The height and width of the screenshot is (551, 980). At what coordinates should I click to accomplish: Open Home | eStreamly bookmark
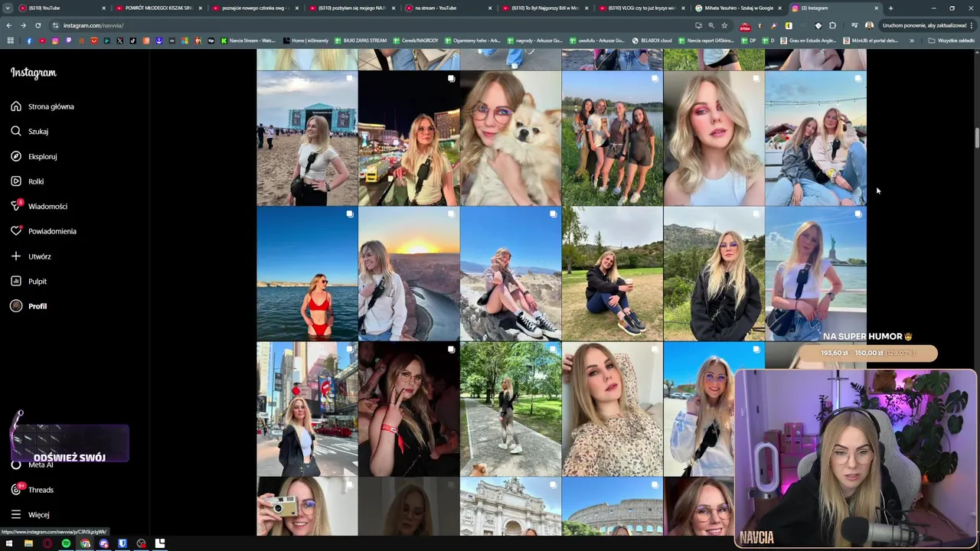pos(306,41)
